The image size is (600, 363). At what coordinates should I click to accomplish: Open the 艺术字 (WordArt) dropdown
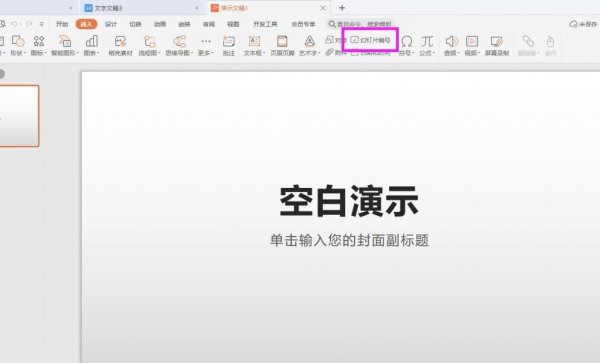tap(310, 46)
